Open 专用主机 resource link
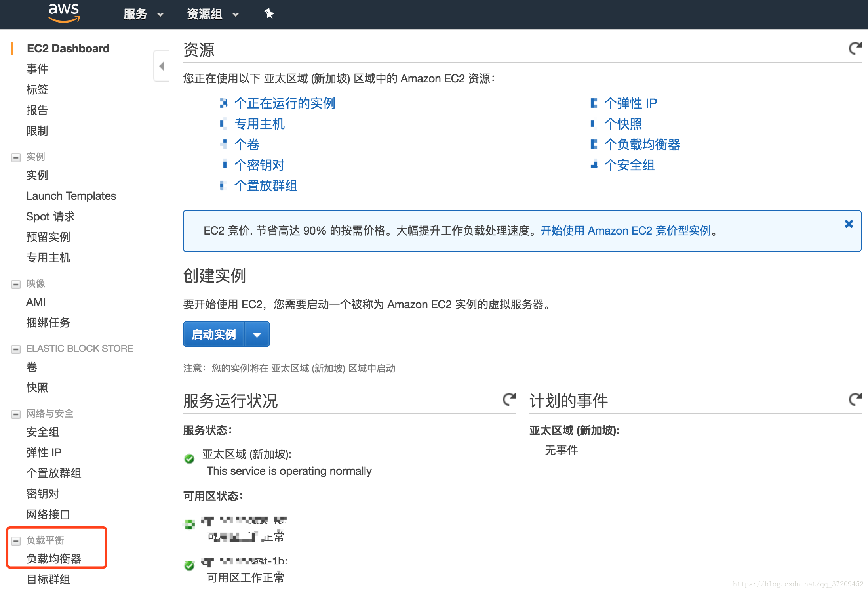The height and width of the screenshot is (592, 868). coord(259,124)
